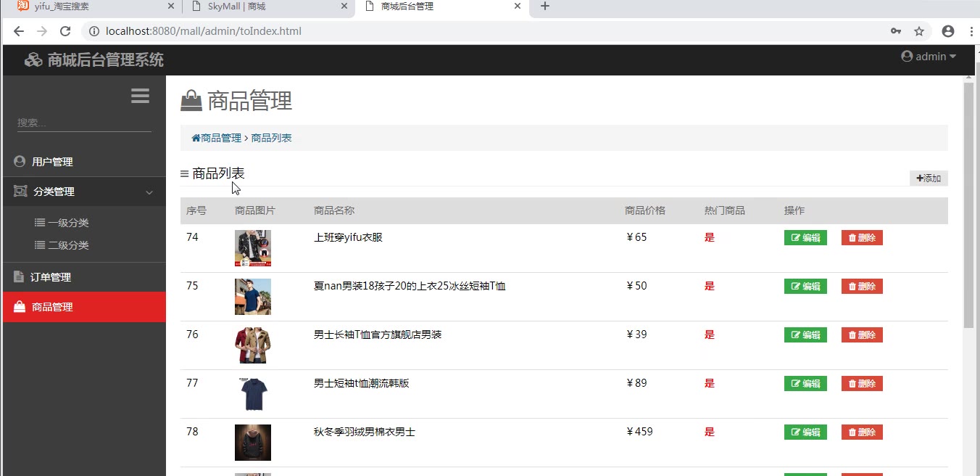Click the 商城后台管理系统 title
This screenshot has height=476, width=980.
click(106, 60)
